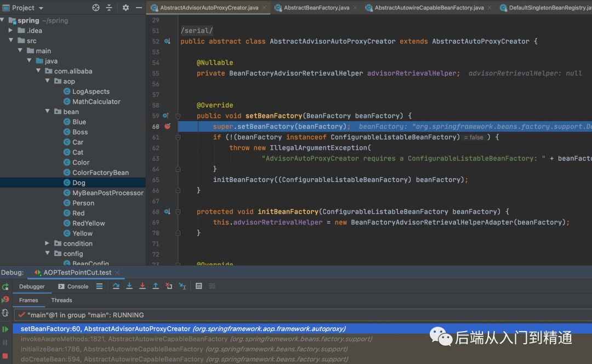Switch to DefaultSingletonBeanRegistry.java tab
Screen dimensions: 592x364
[x=545, y=8]
